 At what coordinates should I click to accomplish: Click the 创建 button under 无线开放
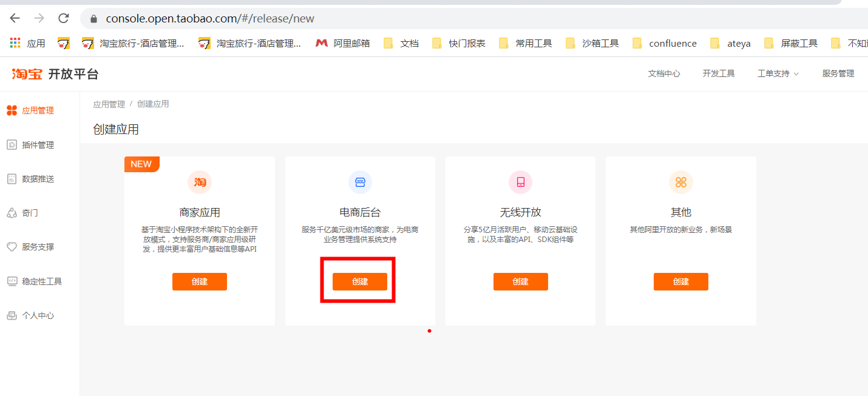[520, 281]
